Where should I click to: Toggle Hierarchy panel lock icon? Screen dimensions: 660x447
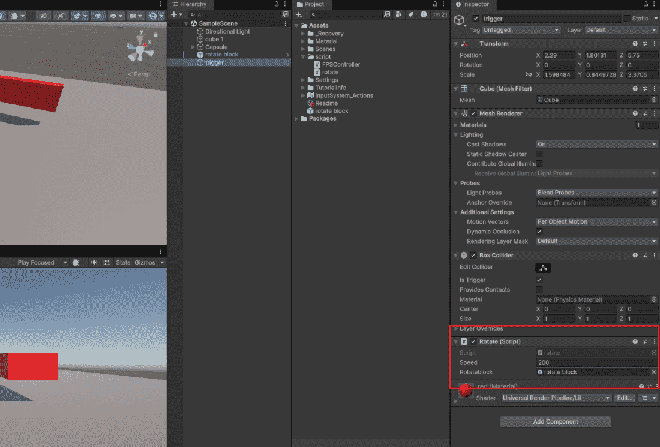277,4
